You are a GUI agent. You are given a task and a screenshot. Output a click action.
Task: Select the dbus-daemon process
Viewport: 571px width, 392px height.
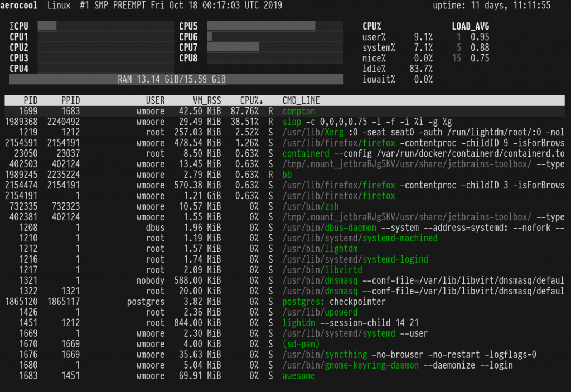point(284,228)
